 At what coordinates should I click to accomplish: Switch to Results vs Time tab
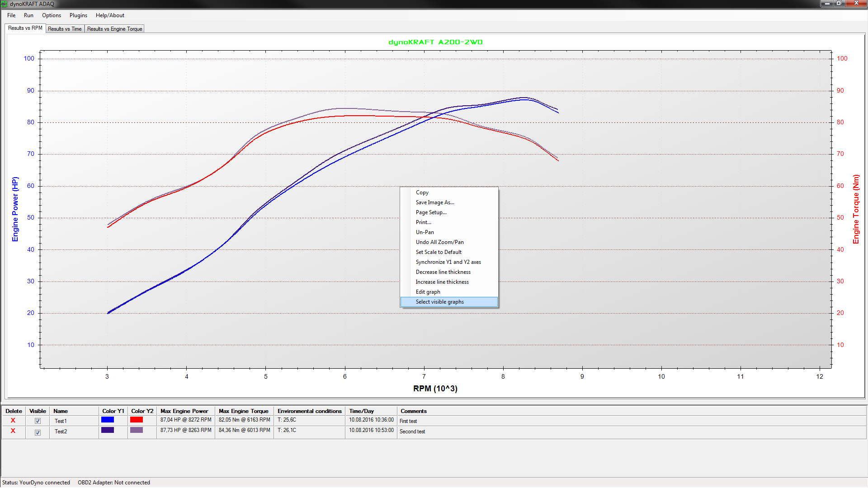(65, 29)
